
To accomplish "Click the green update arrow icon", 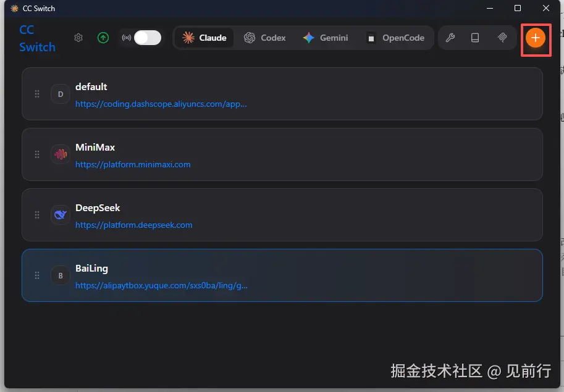I will (x=103, y=38).
